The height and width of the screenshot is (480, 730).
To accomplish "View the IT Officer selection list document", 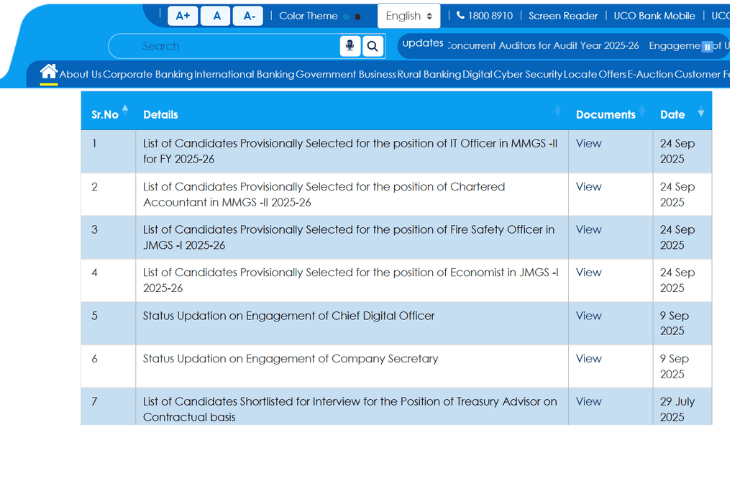I will (x=589, y=143).
